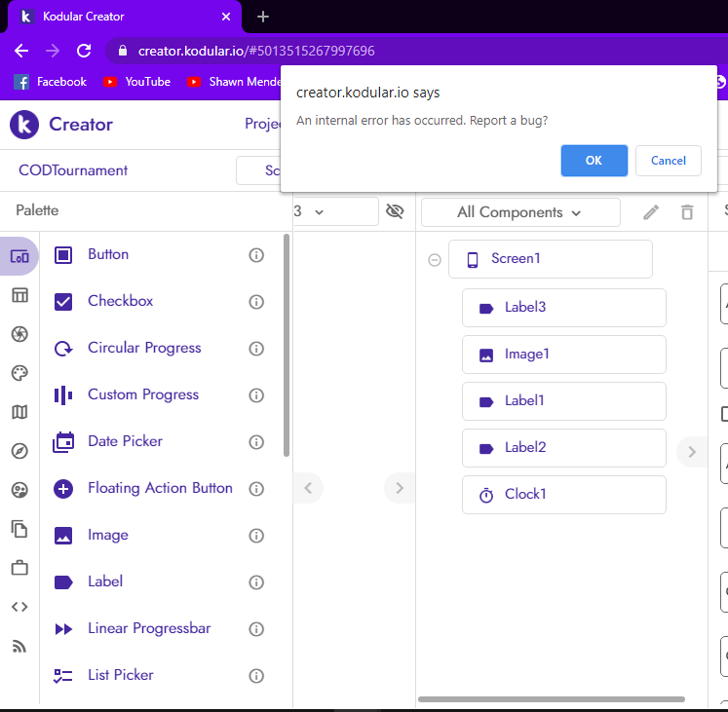
Task: Click the delete trash can icon
Action: coord(687,212)
